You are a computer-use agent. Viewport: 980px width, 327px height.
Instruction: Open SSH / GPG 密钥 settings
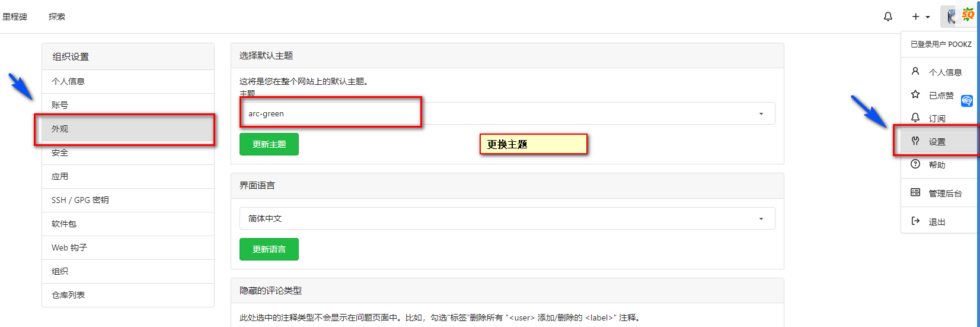tap(80, 200)
